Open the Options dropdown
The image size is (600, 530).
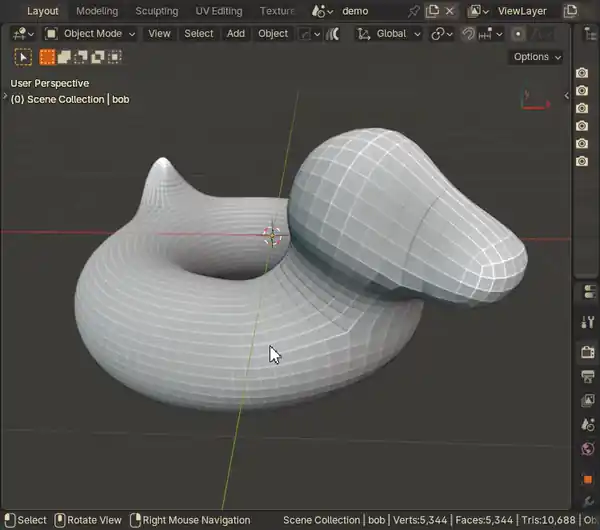click(537, 57)
